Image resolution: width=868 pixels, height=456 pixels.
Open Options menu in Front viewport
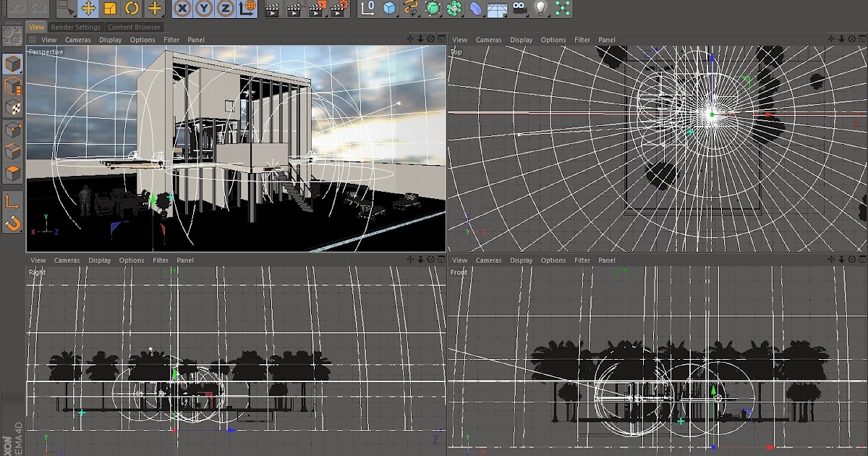tap(553, 261)
